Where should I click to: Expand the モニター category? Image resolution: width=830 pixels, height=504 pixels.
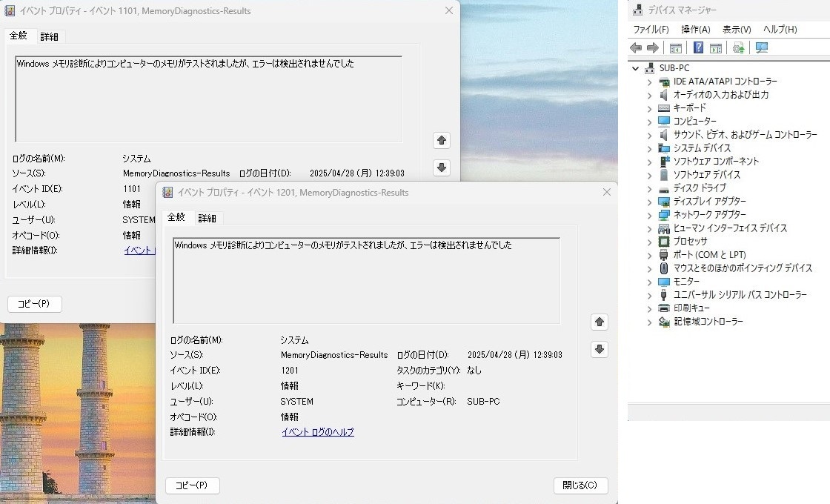click(649, 282)
